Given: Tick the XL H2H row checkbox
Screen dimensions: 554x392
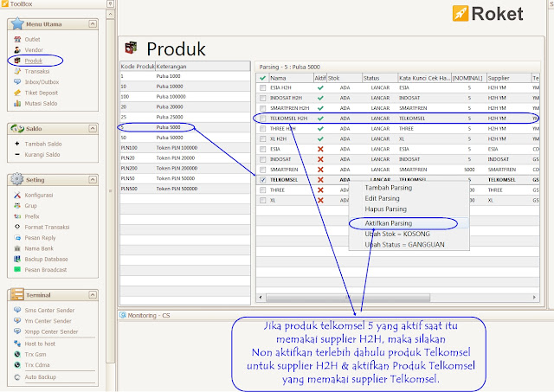Looking at the screenshot, I should pyautogui.click(x=262, y=138).
